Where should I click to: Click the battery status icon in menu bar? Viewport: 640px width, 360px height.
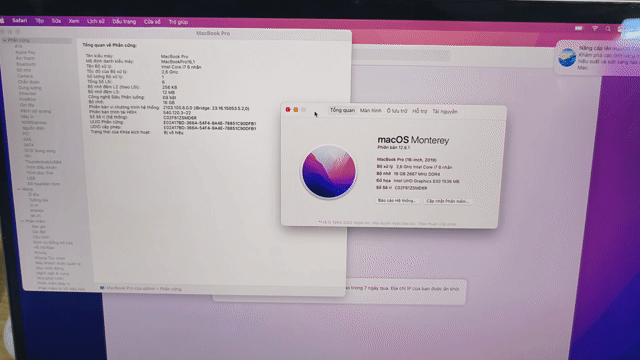tap(579, 28)
